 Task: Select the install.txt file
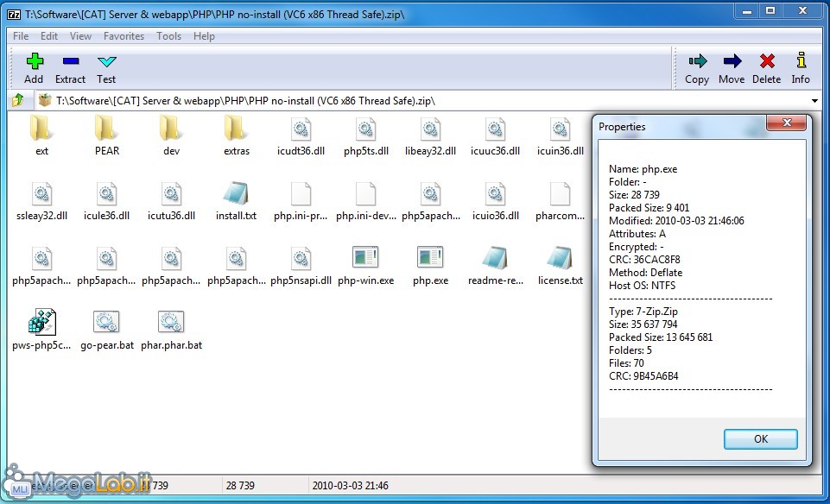236,201
